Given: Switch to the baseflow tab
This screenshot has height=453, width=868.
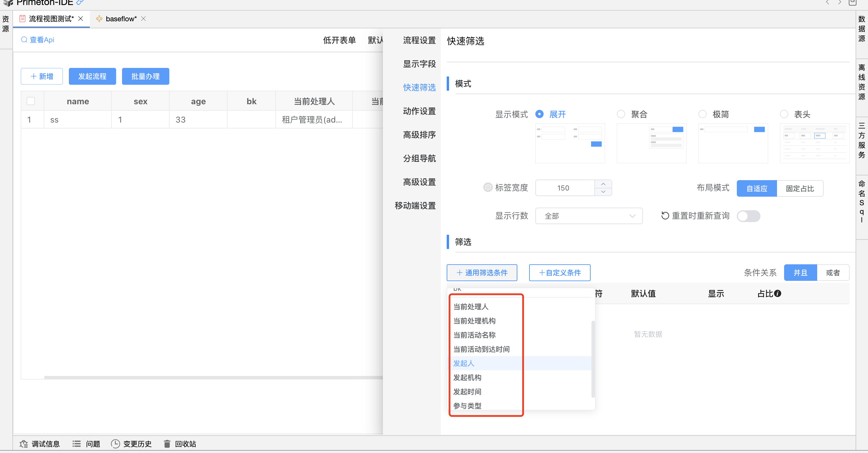Looking at the screenshot, I should 121,19.
